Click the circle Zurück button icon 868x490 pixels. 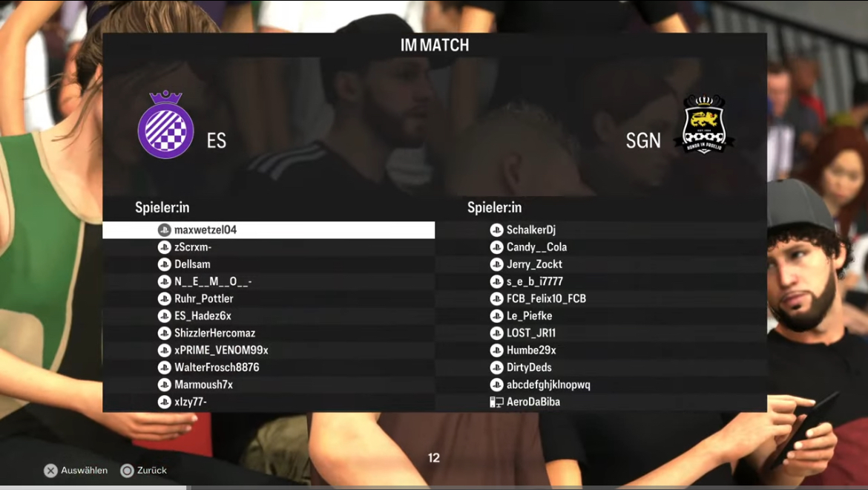(128, 471)
